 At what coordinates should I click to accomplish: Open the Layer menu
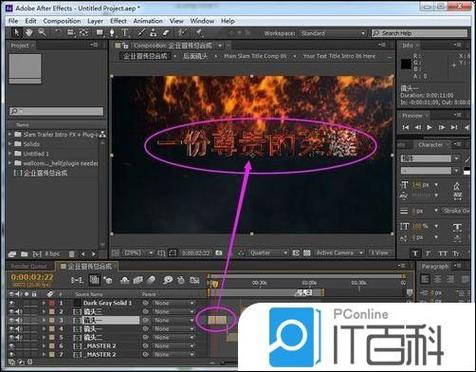(x=95, y=21)
